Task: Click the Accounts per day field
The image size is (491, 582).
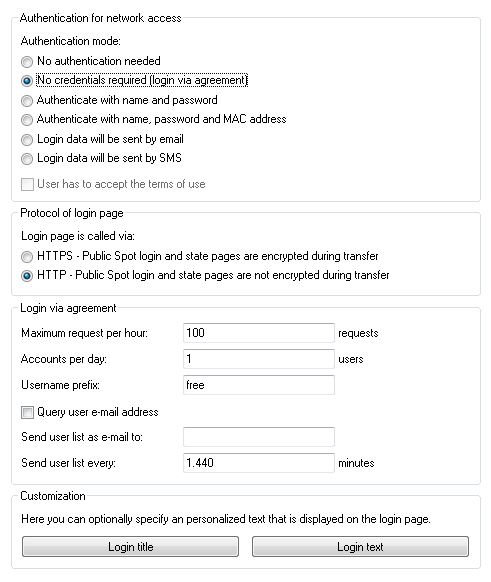Action: tap(259, 359)
